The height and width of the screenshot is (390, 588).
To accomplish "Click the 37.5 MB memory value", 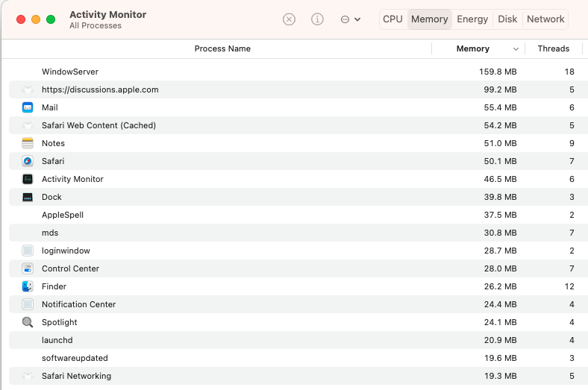I will click(x=500, y=215).
